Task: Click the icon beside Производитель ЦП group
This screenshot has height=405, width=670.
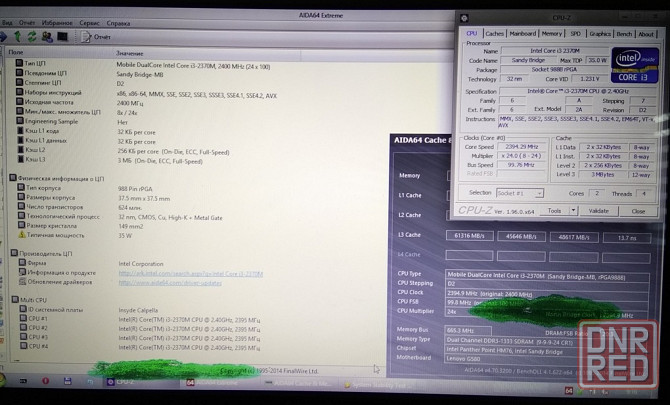Action: coord(14,253)
